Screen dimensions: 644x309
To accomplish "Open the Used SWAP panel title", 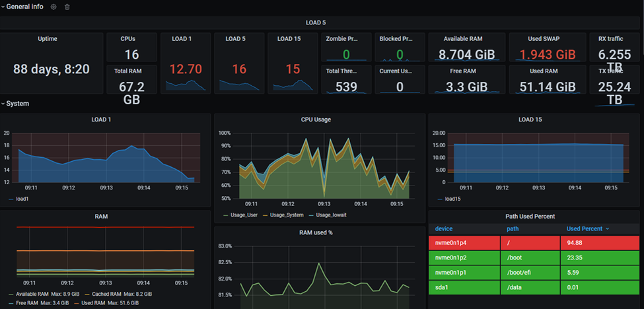I will click(x=544, y=39).
